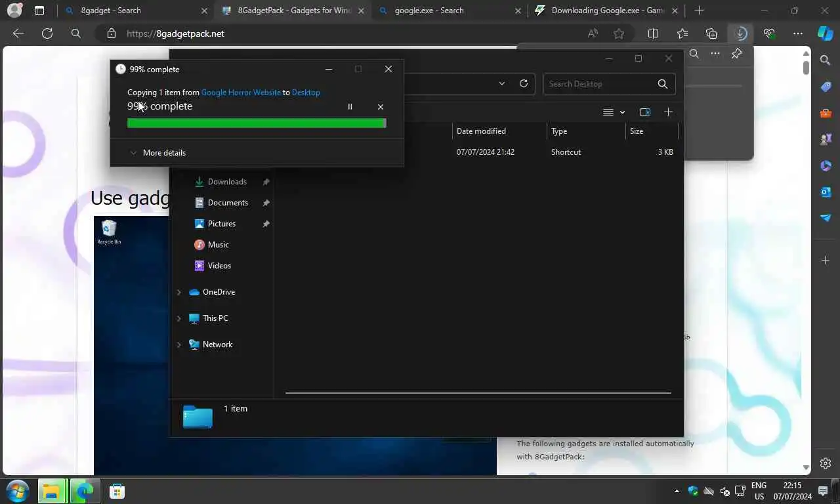Activate Read aloud icon in address bar
Image resolution: width=840 pixels, height=504 pixels.
(x=593, y=33)
